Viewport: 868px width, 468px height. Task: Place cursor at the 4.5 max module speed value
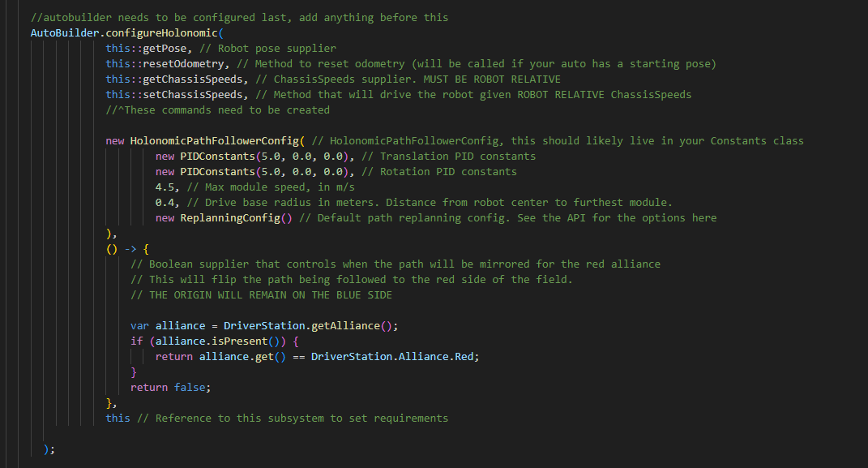[x=165, y=187]
